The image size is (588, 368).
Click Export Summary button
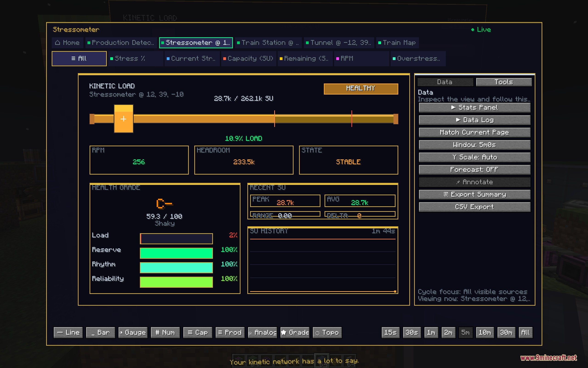click(475, 195)
